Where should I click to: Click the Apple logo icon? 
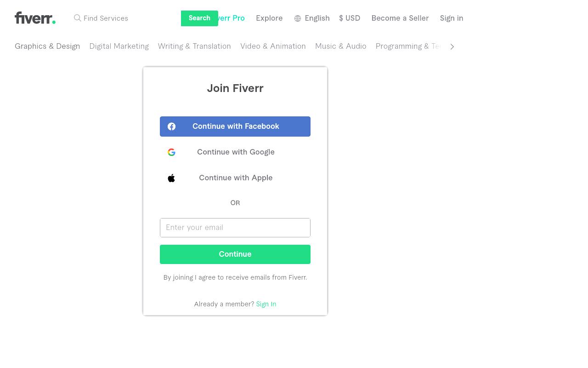pyautogui.click(x=171, y=178)
